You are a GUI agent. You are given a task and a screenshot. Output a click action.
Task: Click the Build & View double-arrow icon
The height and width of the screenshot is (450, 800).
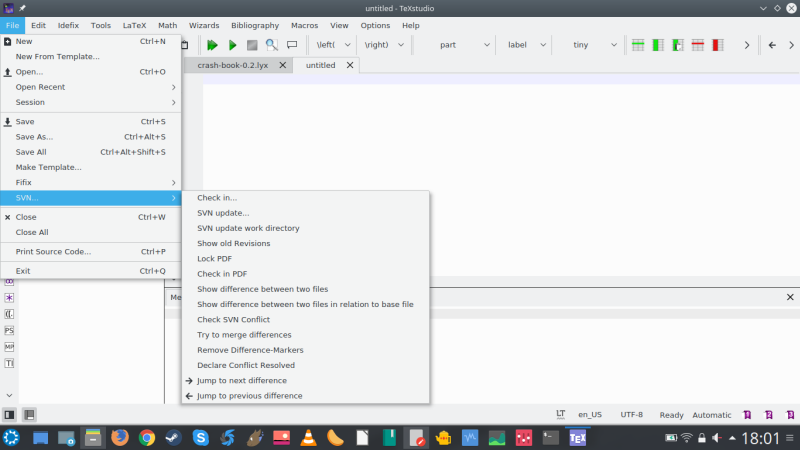(x=212, y=45)
